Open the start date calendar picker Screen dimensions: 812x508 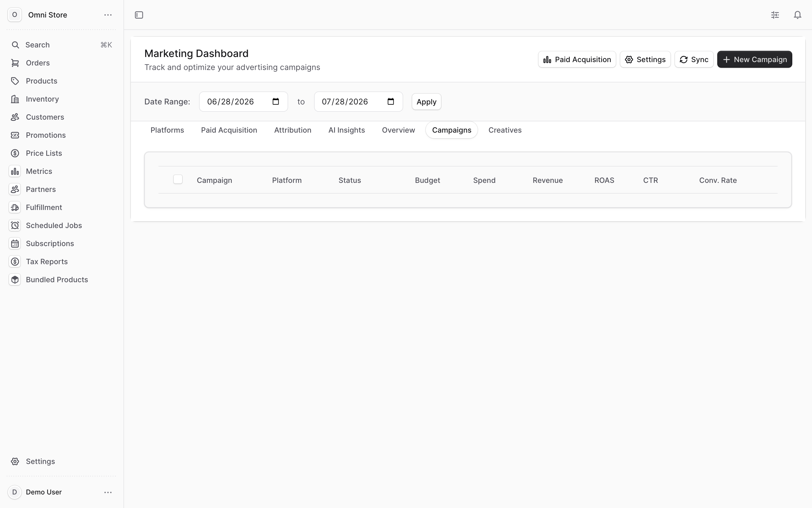(x=276, y=102)
